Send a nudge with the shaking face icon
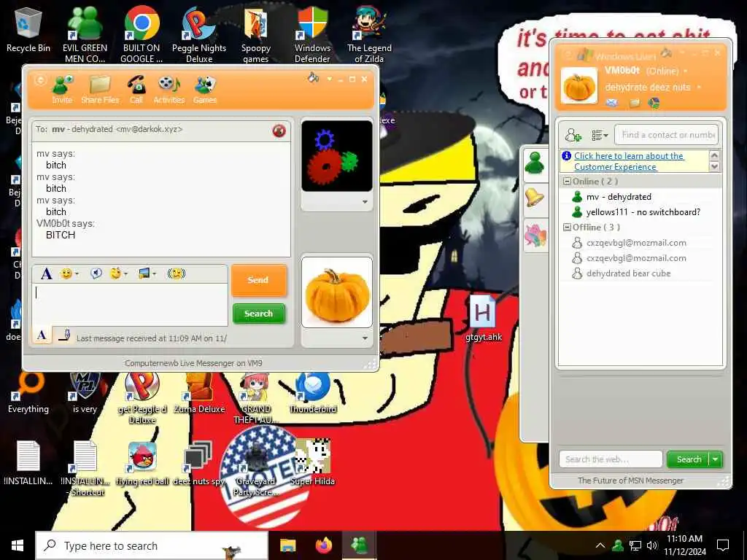Image resolution: width=747 pixels, height=560 pixels. coord(177,273)
